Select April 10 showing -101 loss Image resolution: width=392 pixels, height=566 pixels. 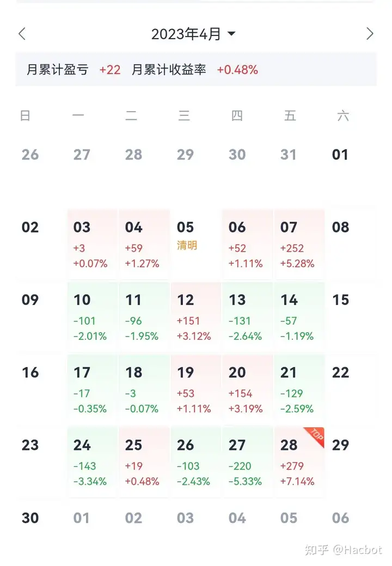pyautogui.click(x=93, y=317)
